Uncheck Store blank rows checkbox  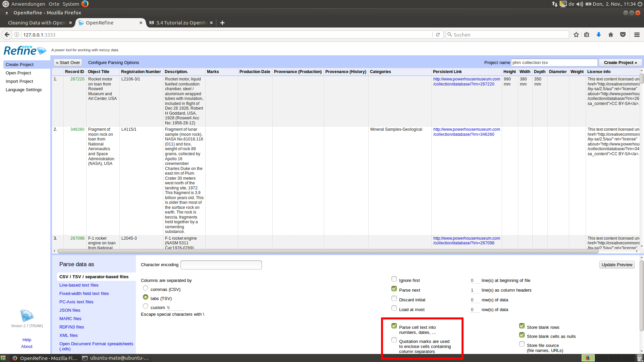coord(522,326)
